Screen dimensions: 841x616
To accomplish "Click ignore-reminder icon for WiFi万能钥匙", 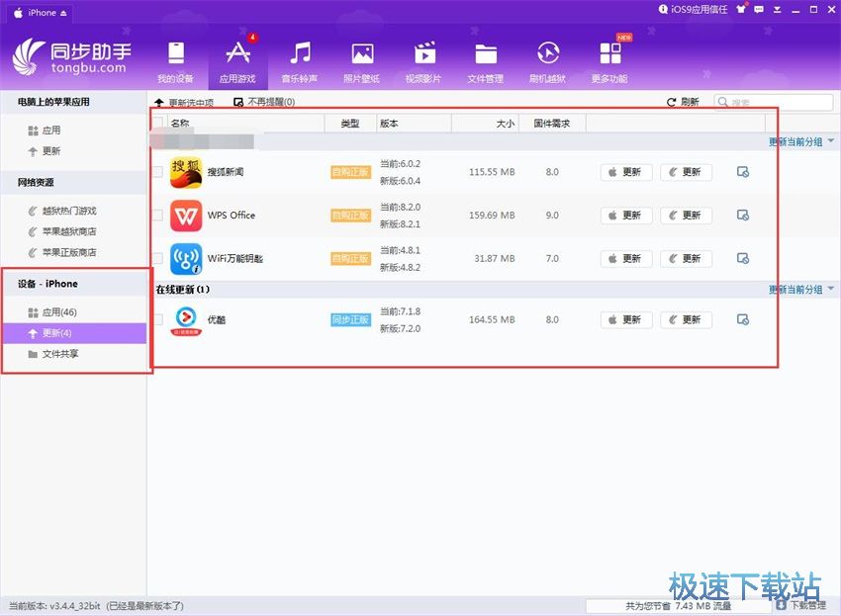I will point(743,258).
